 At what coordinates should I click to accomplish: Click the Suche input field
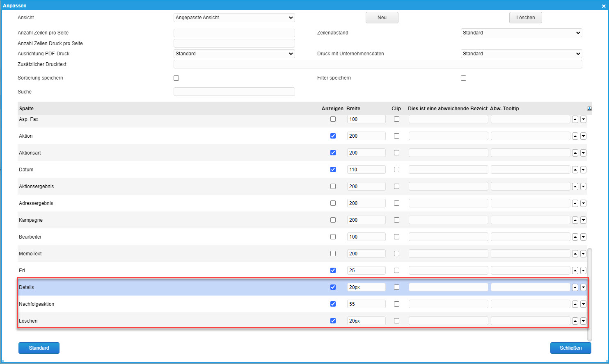[234, 92]
